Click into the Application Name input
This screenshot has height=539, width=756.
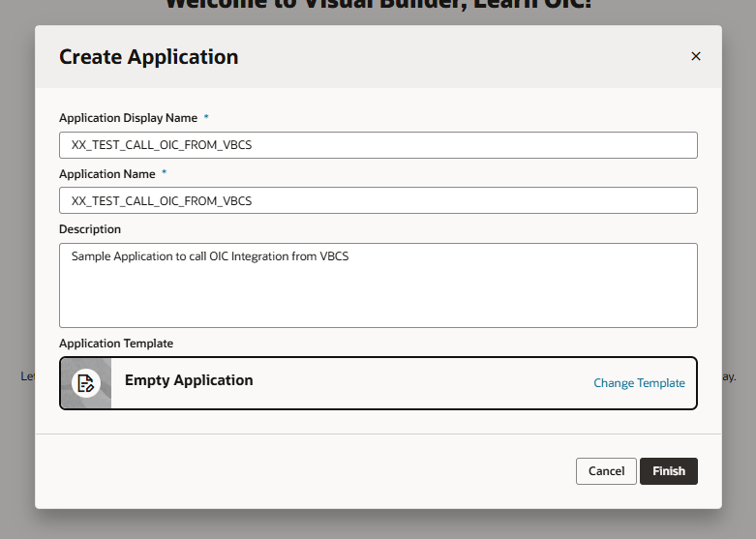pyautogui.click(x=378, y=200)
